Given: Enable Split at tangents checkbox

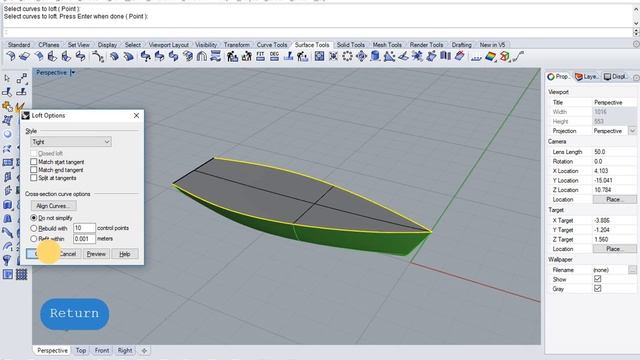Looking at the screenshot, I should [x=34, y=178].
